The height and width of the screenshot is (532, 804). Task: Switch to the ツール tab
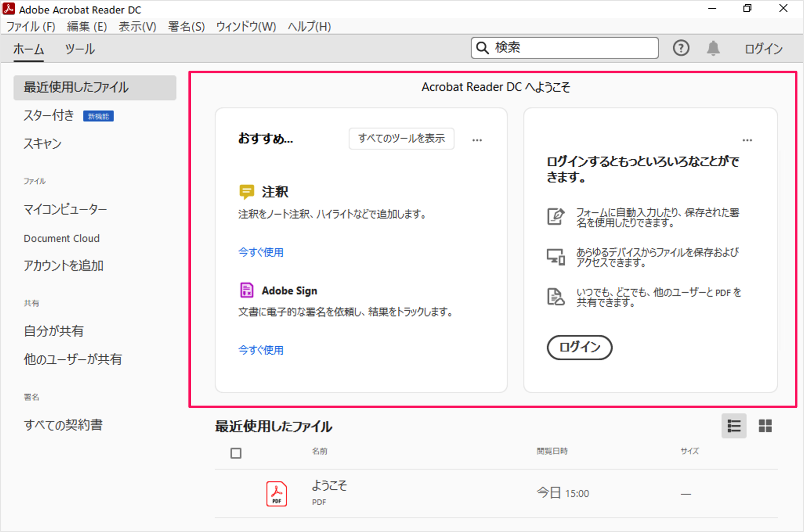point(80,49)
